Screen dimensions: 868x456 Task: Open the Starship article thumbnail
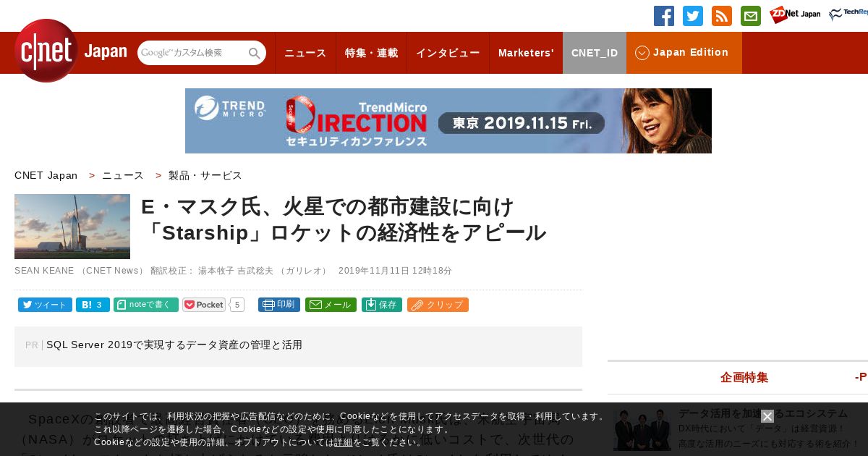[72, 227]
